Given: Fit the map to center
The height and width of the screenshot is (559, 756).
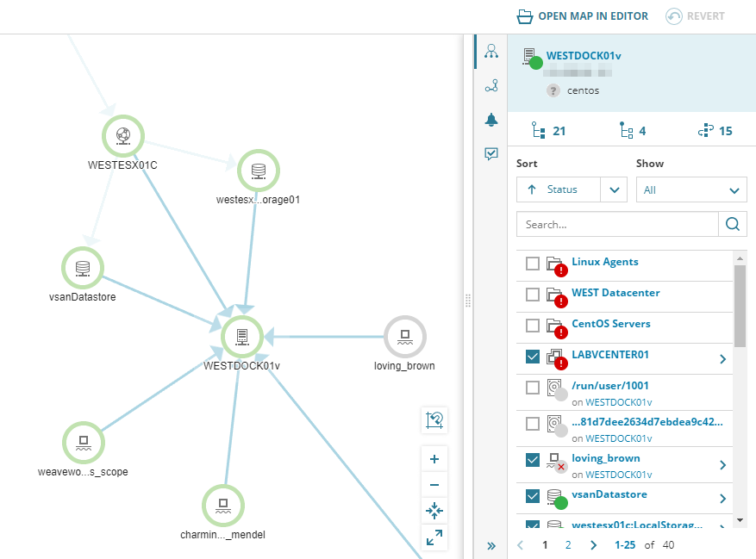Looking at the screenshot, I should [x=434, y=511].
